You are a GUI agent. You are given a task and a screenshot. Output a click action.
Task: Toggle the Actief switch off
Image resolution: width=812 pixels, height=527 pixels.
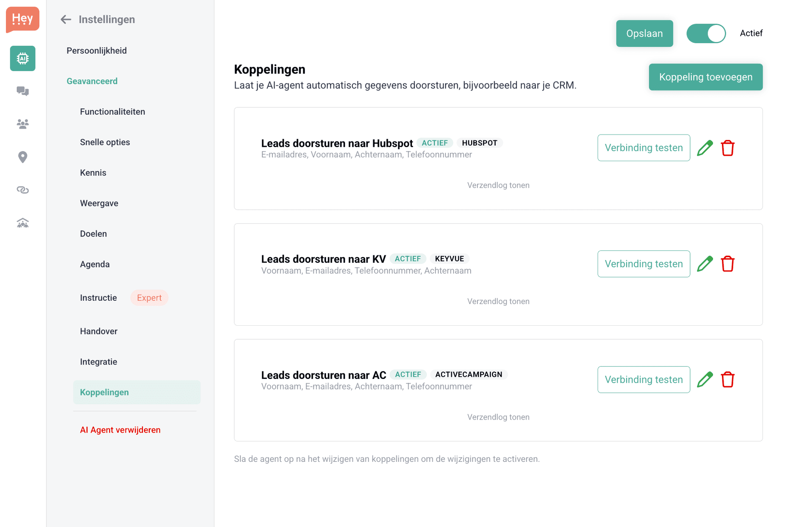(706, 33)
